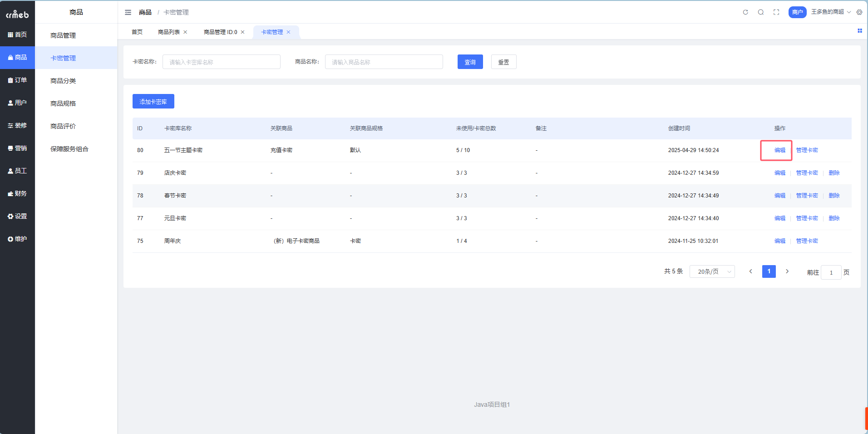Toggle fullscreen mode icon
The image size is (868, 434).
[776, 12]
